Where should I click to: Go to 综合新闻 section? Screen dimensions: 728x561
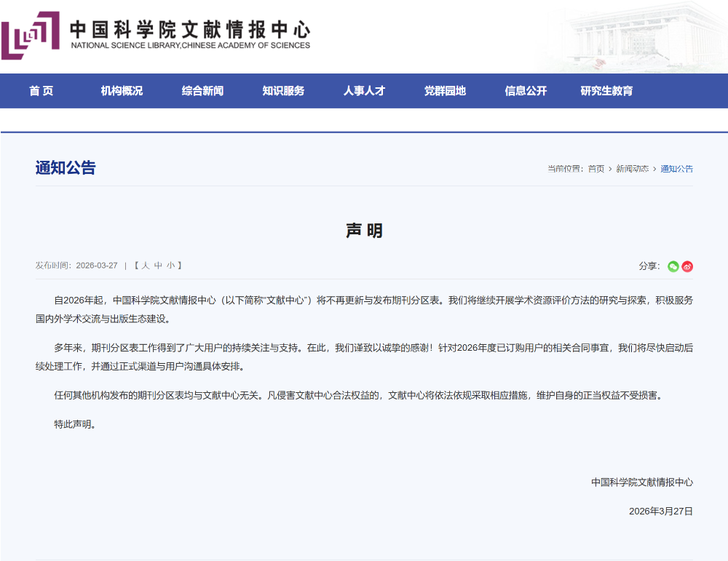[202, 91]
